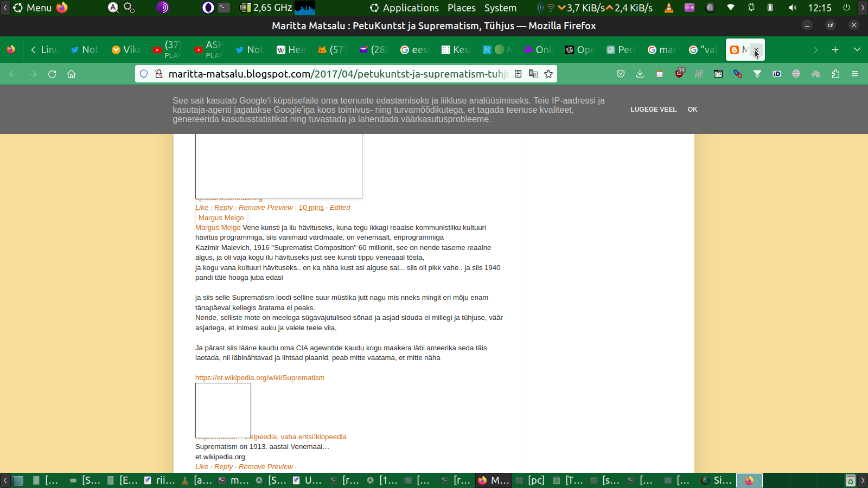Click the show desktop button in bottom panel
Image resolution: width=868 pixels, height=488 pixels.
(x=18, y=480)
